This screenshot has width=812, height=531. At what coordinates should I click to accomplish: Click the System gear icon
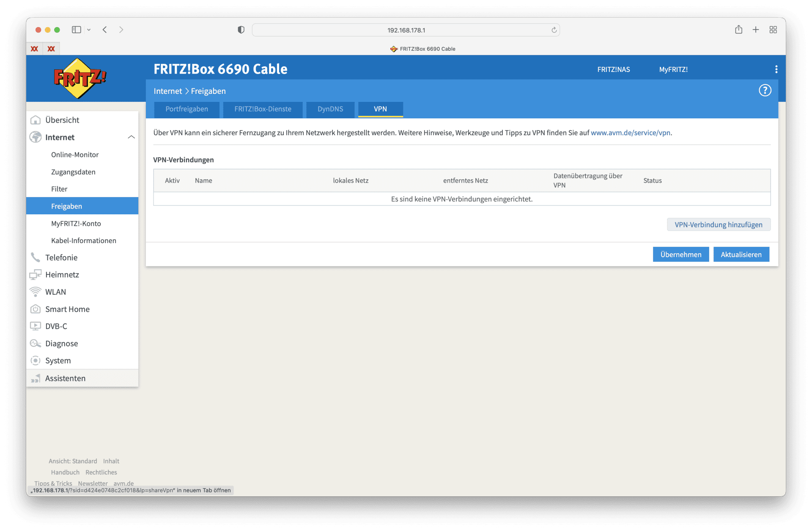click(36, 361)
